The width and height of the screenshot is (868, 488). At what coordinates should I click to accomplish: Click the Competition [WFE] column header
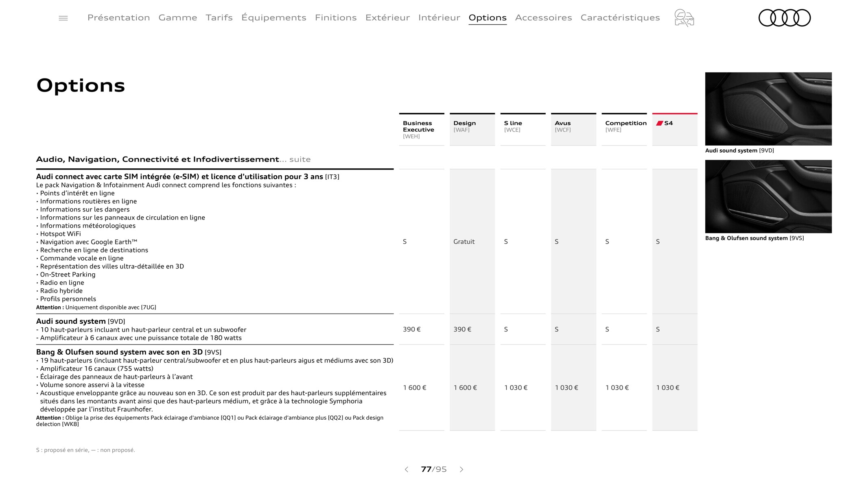click(x=624, y=129)
